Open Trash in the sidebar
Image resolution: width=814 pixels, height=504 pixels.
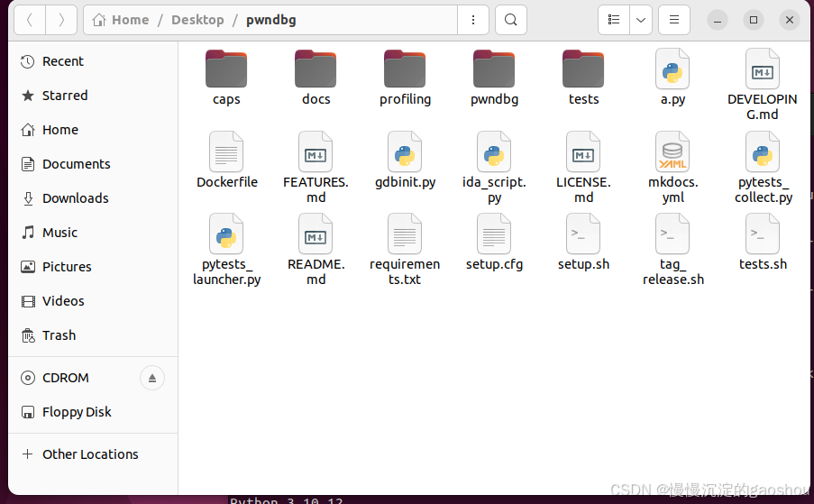coord(94,335)
